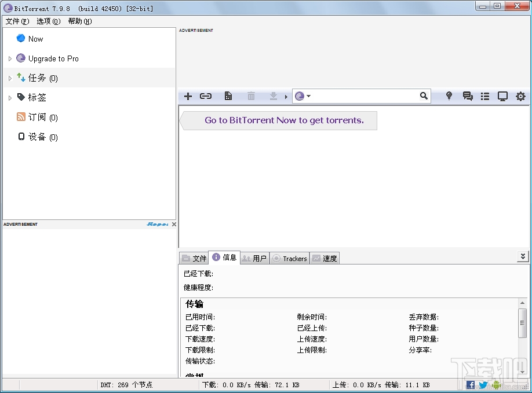Click the lightbulb tips icon

click(x=449, y=96)
